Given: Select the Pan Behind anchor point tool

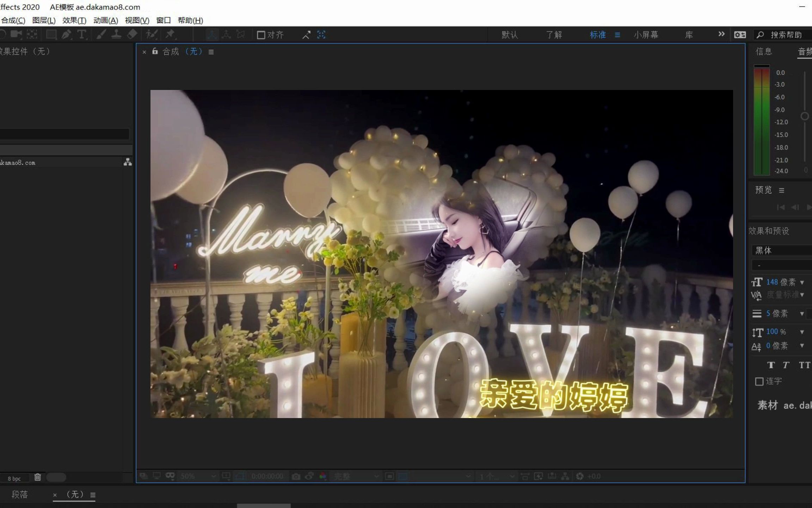Looking at the screenshot, I should coord(32,34).
